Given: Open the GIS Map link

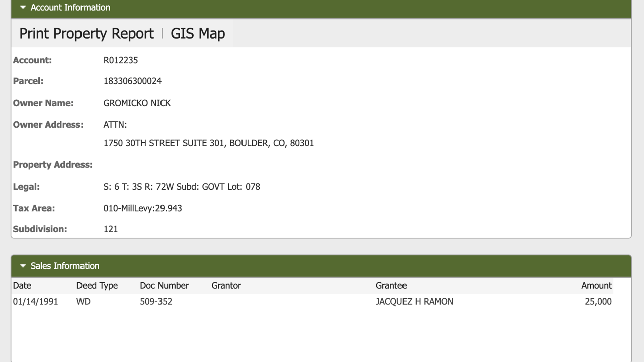Looking at the screenshot, I should pos(198,33).
